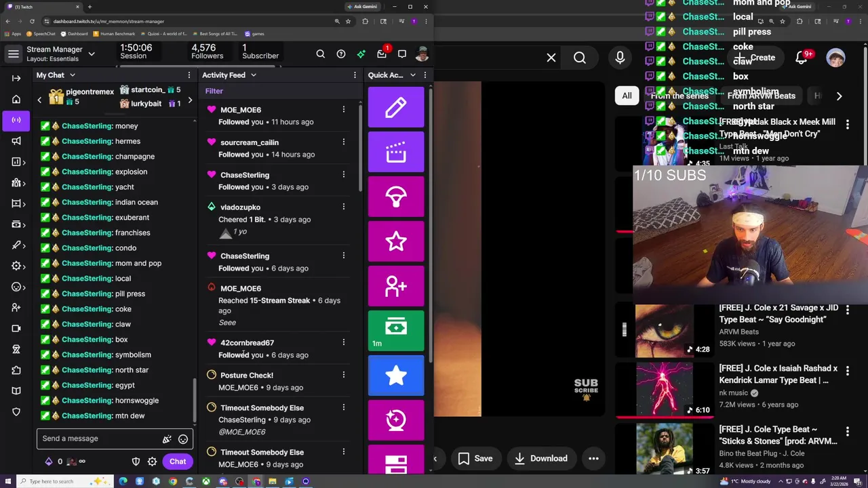The height and width of the screenshot is (488, 868).
Task: Select the Stream Manager broadcast icon in sidebar
Action: [x=16, y=120]
